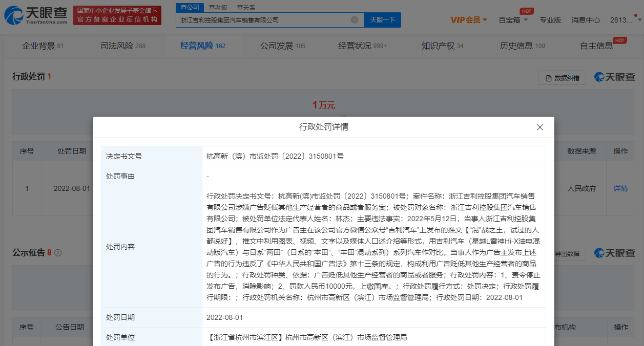Click the 国家中小企业发展子基金旗下 banner

[x=117, y=15]
